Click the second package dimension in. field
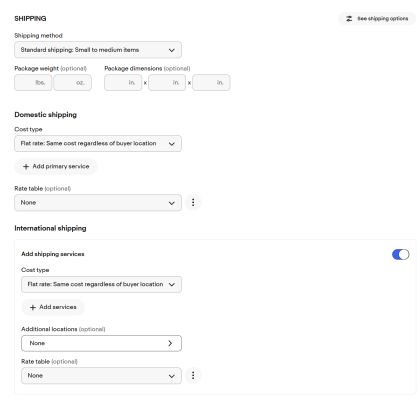The image size is (420, 400). pos(167,83)
